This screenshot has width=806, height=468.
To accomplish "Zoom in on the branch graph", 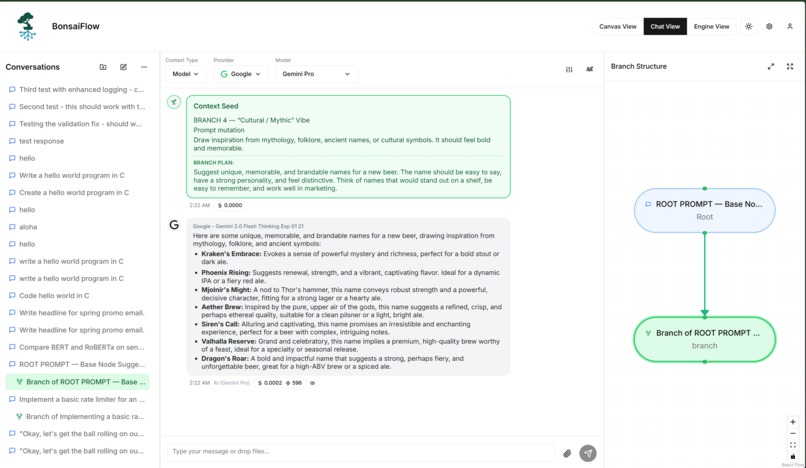I will [793, 422].
